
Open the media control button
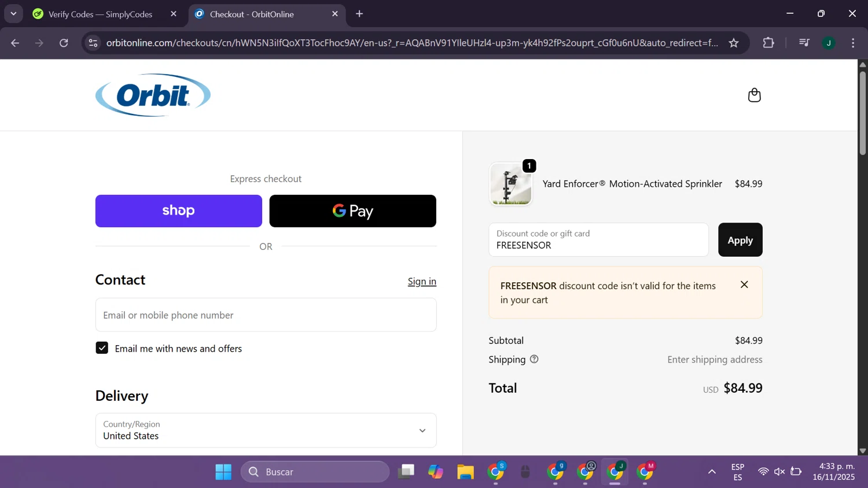click(x=804, y=43)
